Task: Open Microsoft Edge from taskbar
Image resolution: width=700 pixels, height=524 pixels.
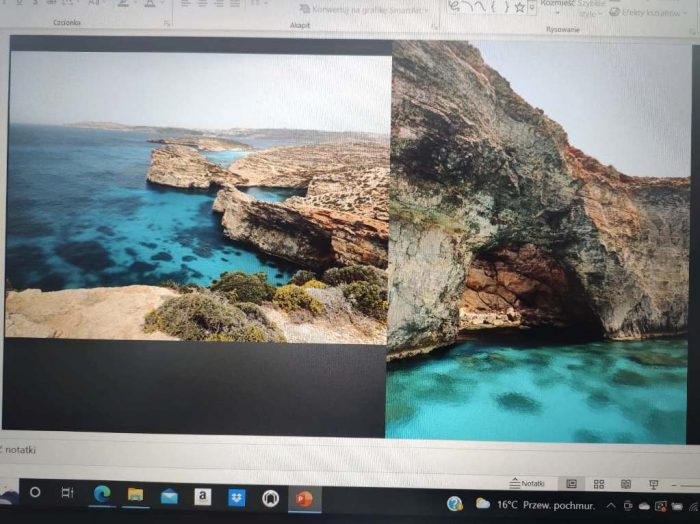Action: 102,494
